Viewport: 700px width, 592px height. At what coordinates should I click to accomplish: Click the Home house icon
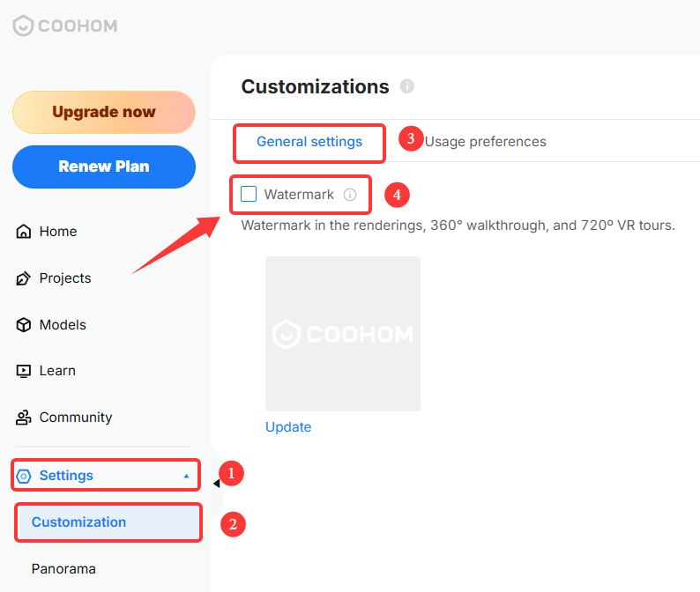tap(23, 232)
